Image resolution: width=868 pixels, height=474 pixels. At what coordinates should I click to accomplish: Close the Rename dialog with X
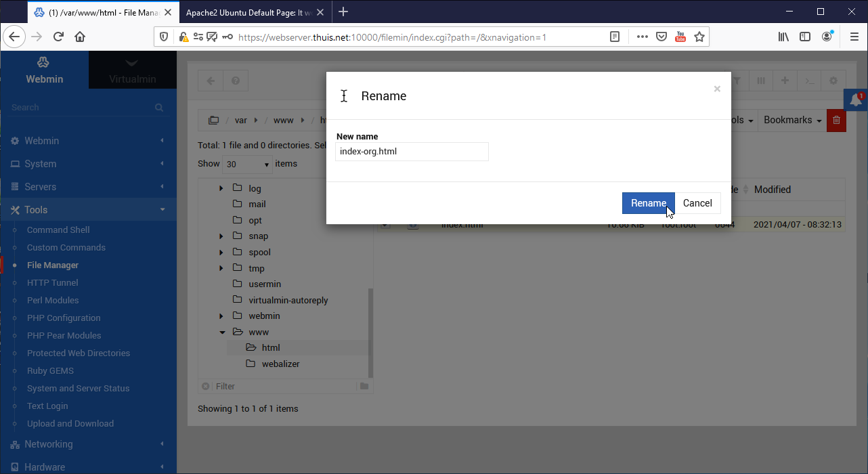(717, 89)
